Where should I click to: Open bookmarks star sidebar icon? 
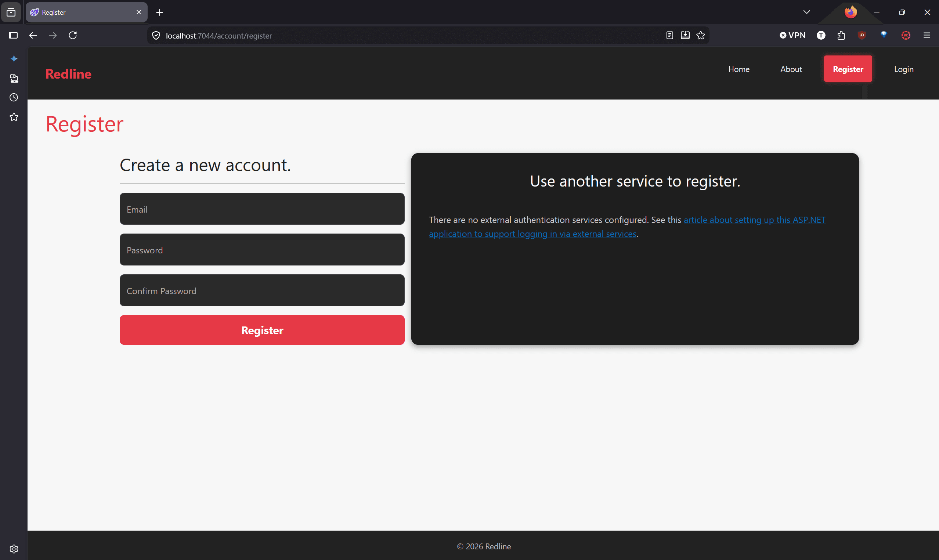point(14,117)
